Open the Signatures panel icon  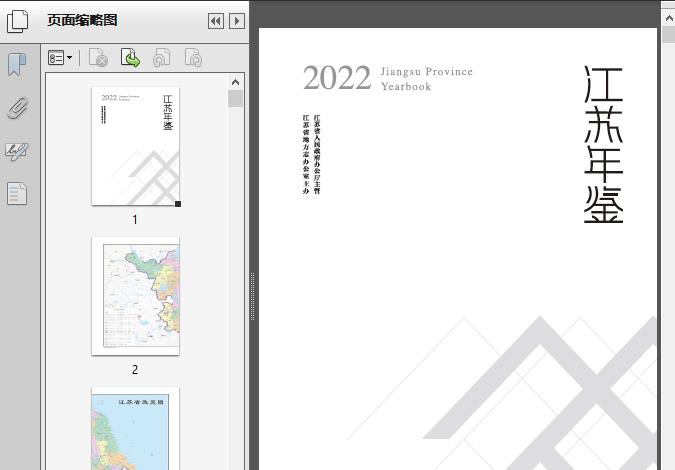[x=17, y=151]
